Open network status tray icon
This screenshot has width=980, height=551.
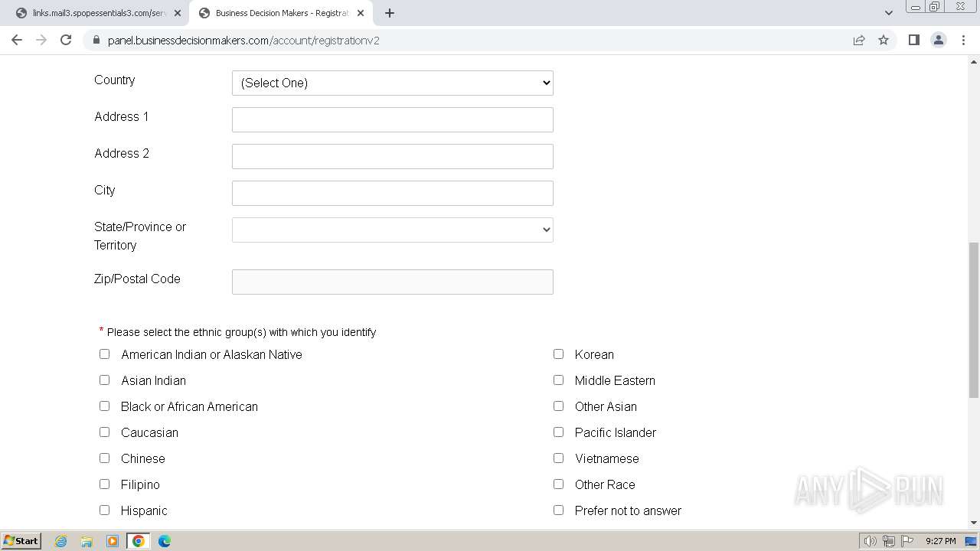(x=889, y=541)
